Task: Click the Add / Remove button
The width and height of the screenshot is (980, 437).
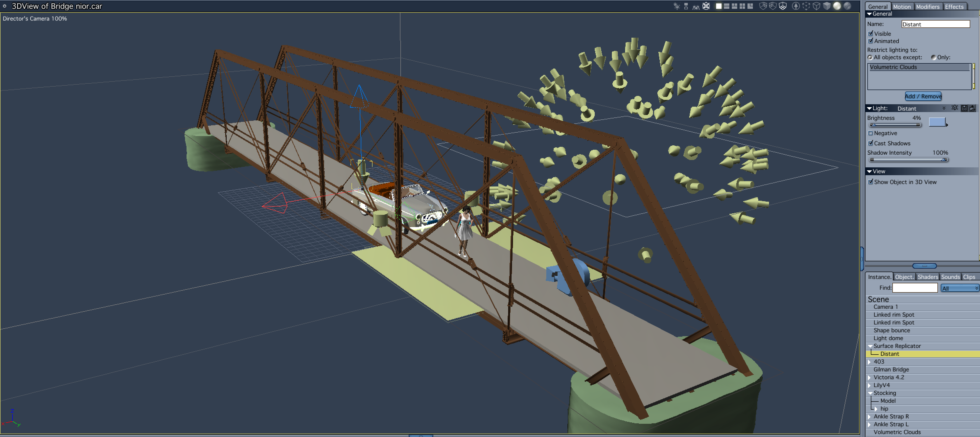Action: pyautogui.click(x=923, y=96)
